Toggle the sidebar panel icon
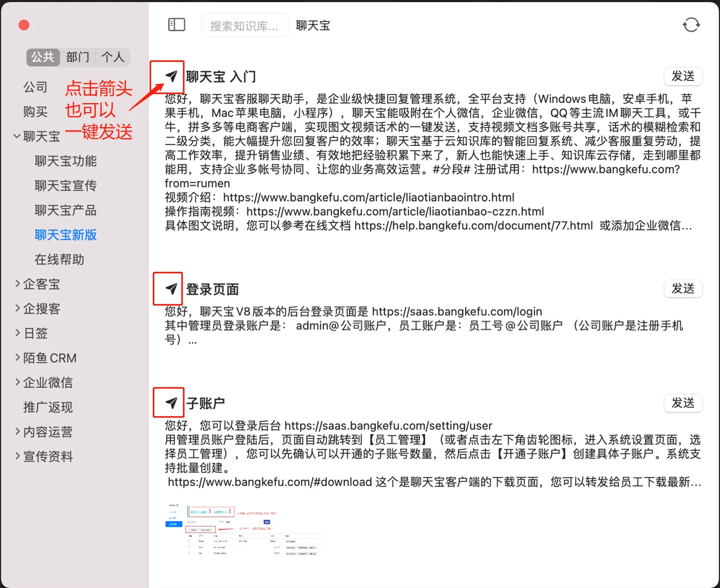The width and height of the screenshot is (720, 588). coord(177,25)
